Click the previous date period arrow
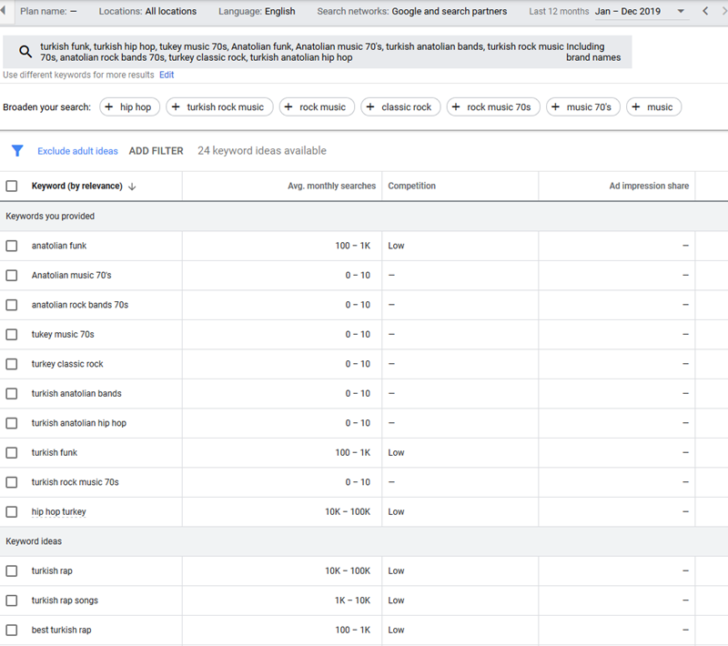Screen dimensions: 728x646 (x=705, y=11)
